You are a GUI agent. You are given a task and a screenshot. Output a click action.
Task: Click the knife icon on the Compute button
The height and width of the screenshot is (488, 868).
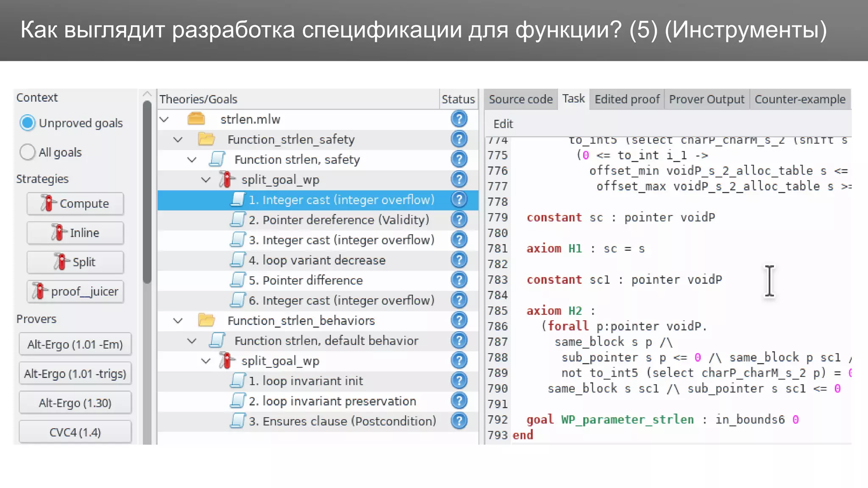pyautogui.click(x=48, y=203)
